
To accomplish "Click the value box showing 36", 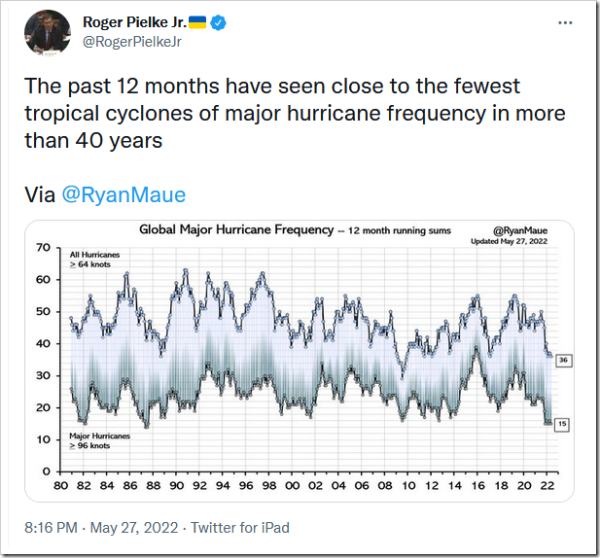I will click(x=563, y=360).
